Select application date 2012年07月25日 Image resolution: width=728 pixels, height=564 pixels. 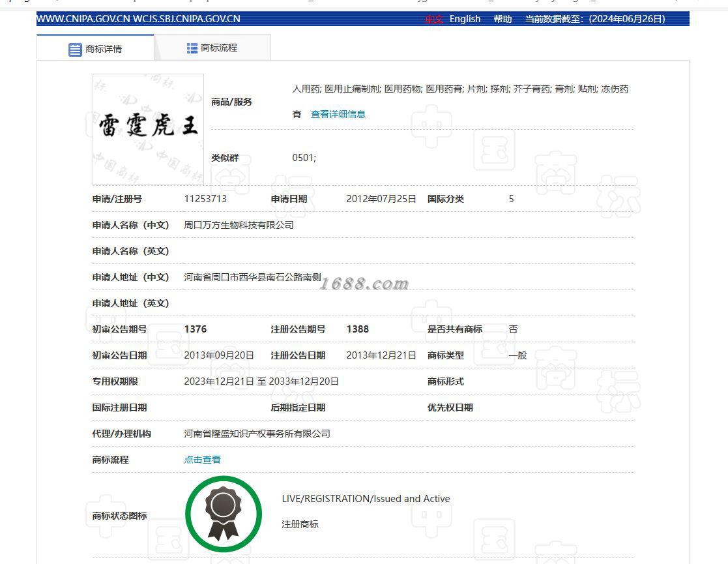coord(381,199)
